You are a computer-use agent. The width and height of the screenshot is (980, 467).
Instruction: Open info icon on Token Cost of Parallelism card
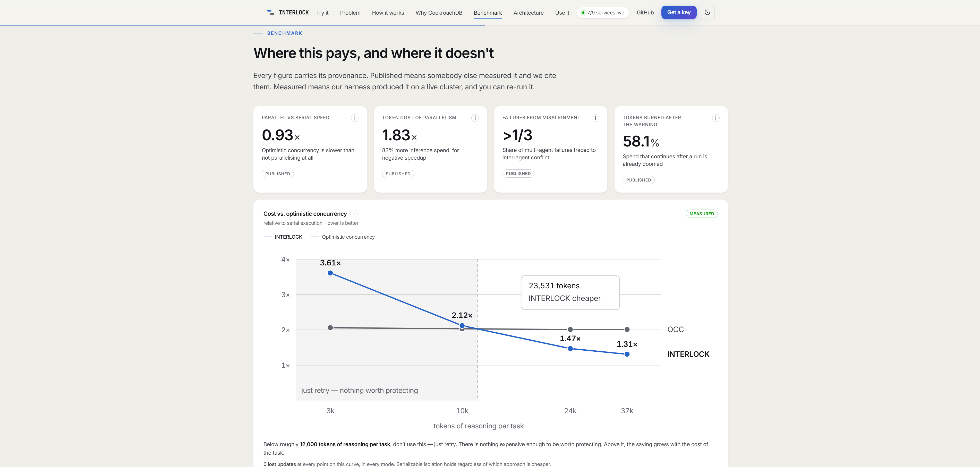(475, 118)
